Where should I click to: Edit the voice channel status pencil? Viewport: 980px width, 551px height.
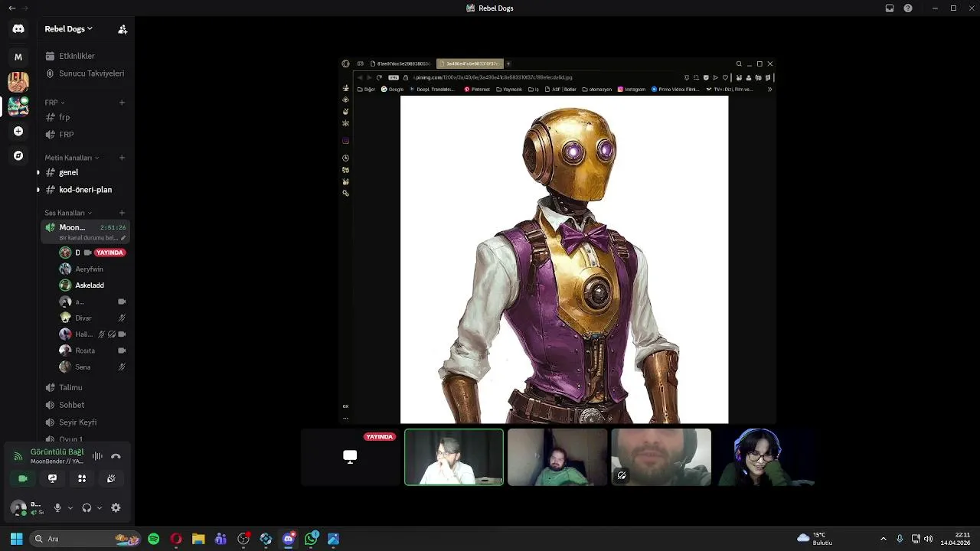click(123, 238)
